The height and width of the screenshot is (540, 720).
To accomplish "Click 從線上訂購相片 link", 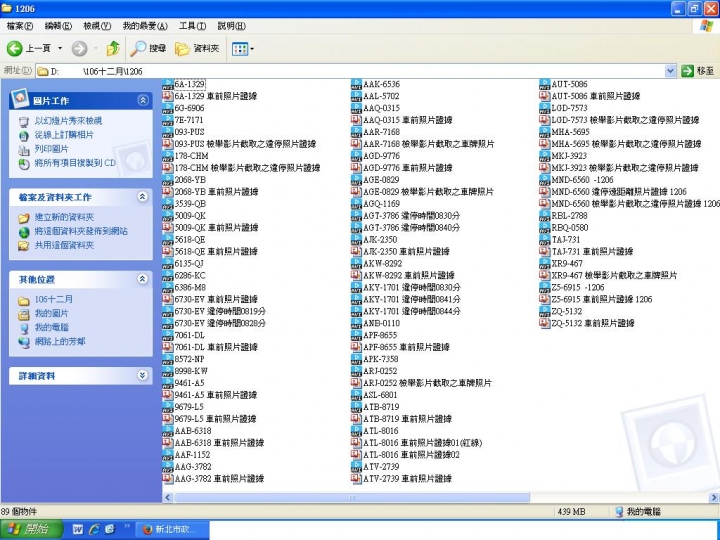I will (x=64, y=135).
